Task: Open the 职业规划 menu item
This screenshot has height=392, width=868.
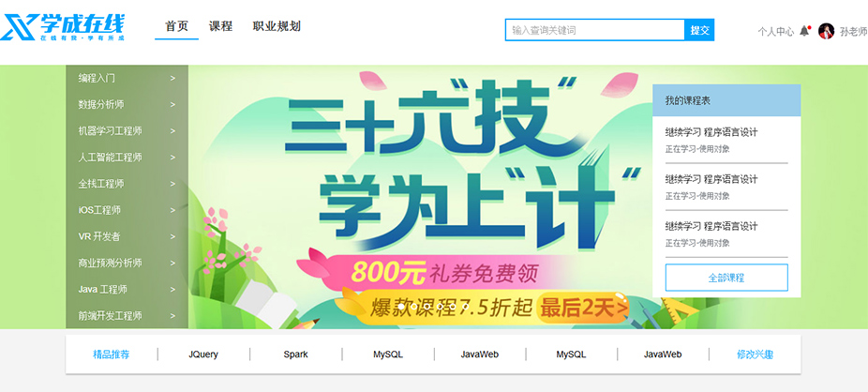Action: [277, 26]
